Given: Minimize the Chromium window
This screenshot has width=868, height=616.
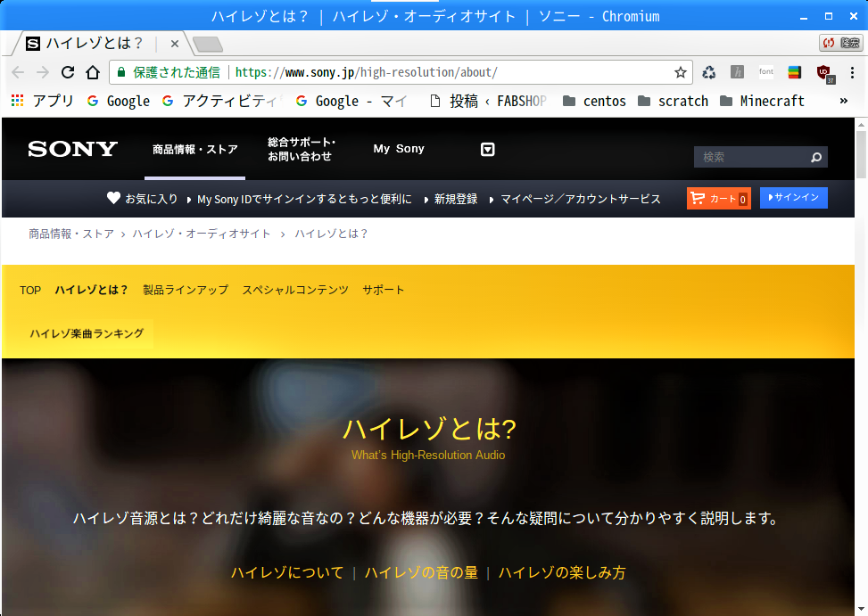Looking at the screenshot, I should tap(804, 17).
